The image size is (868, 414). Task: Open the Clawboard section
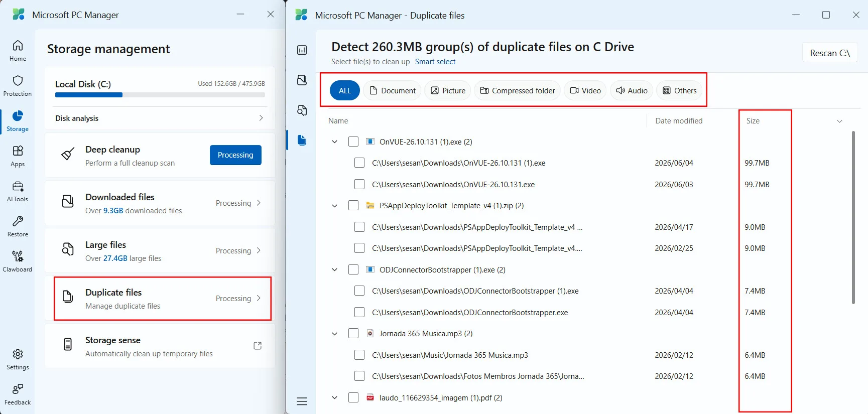coord(18,261)
